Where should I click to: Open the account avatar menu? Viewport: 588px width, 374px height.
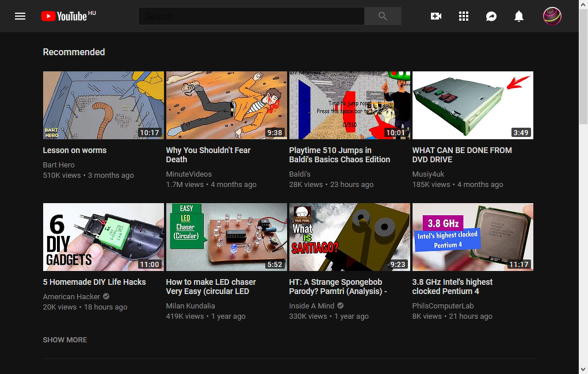coord(552,16)
